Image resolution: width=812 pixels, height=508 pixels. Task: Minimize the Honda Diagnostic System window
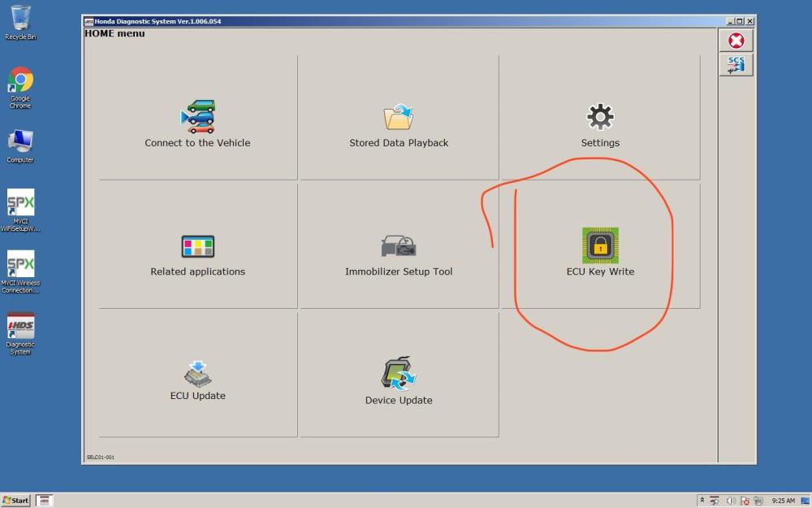click(x=730, y=21)
